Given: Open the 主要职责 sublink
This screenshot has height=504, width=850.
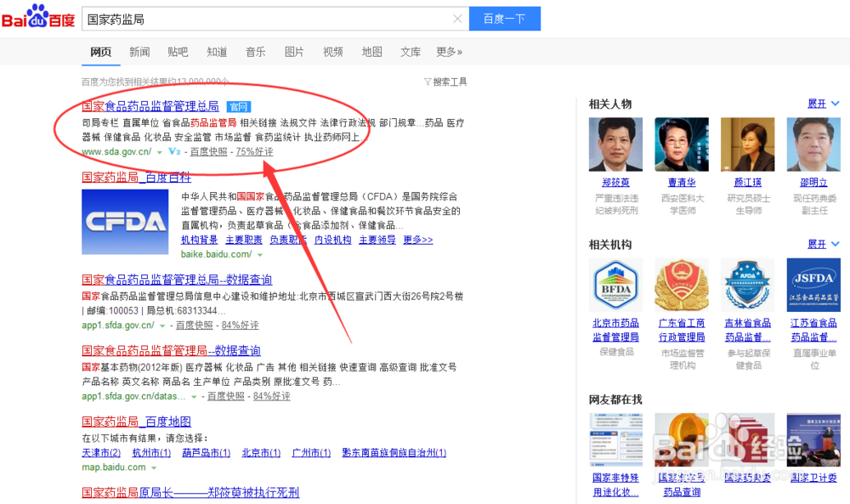Looking at the screenshot, I should pyautogui.click(x=244, y=240).
